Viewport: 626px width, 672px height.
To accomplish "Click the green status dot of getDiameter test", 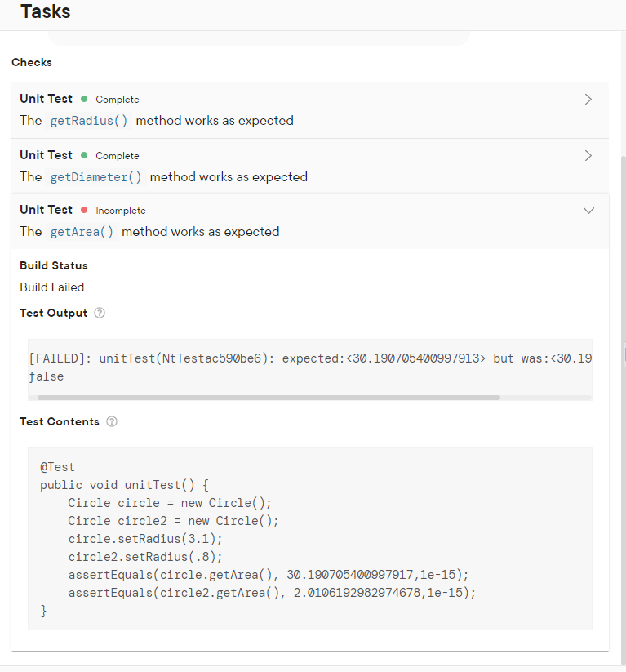I will (x=84, y=155).
